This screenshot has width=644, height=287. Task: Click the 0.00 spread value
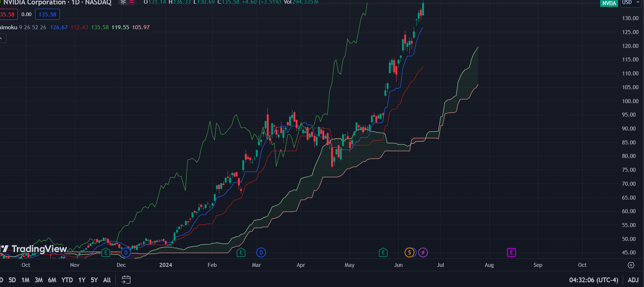click(x=26, y=15)
